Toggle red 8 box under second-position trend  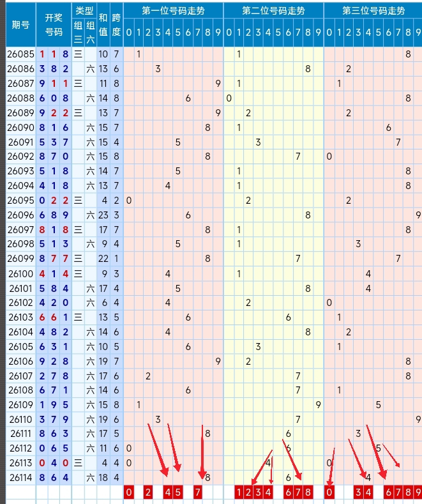308,492
